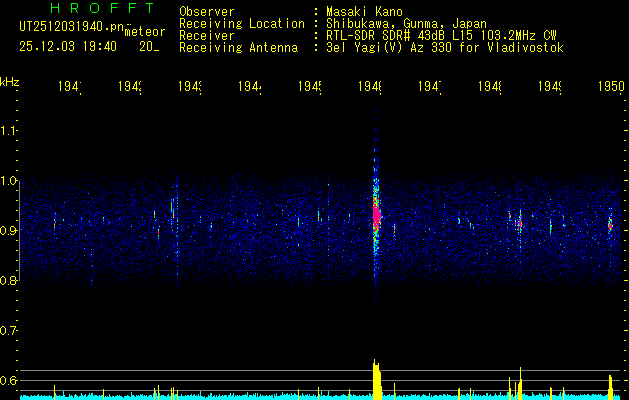This screenshot has height=400, width=629.
Task: Click the 'Receiver' field label
Action: point(207,36)
